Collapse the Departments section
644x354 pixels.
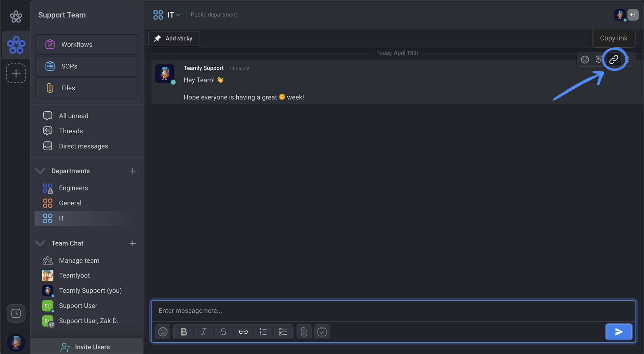tap(40, 171)
